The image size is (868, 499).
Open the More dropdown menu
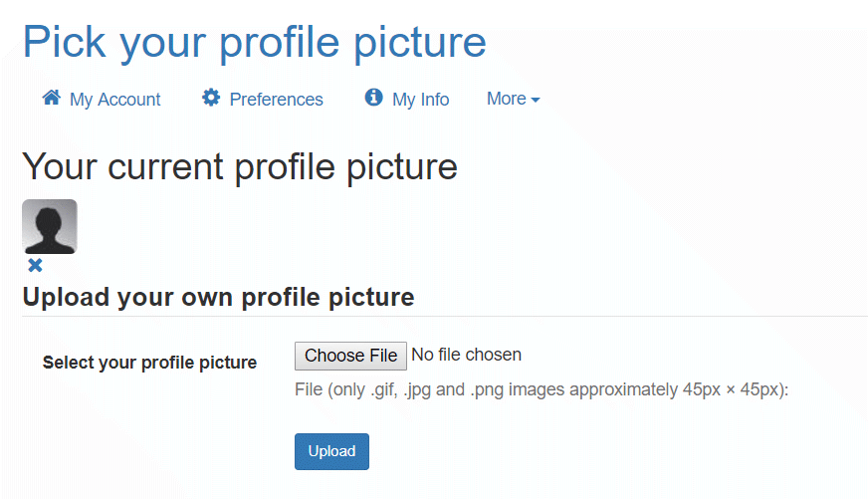[514, 99]
